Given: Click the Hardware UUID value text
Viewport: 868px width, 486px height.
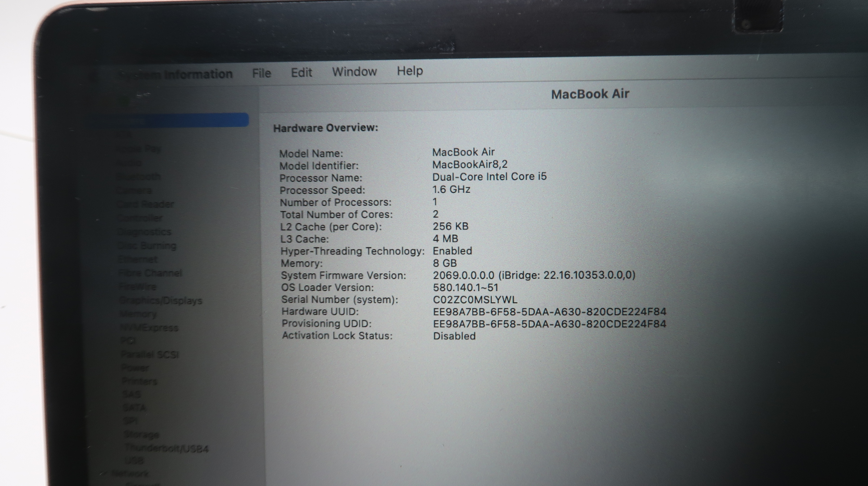Looking at the screenshot, I should click(549, 312).
